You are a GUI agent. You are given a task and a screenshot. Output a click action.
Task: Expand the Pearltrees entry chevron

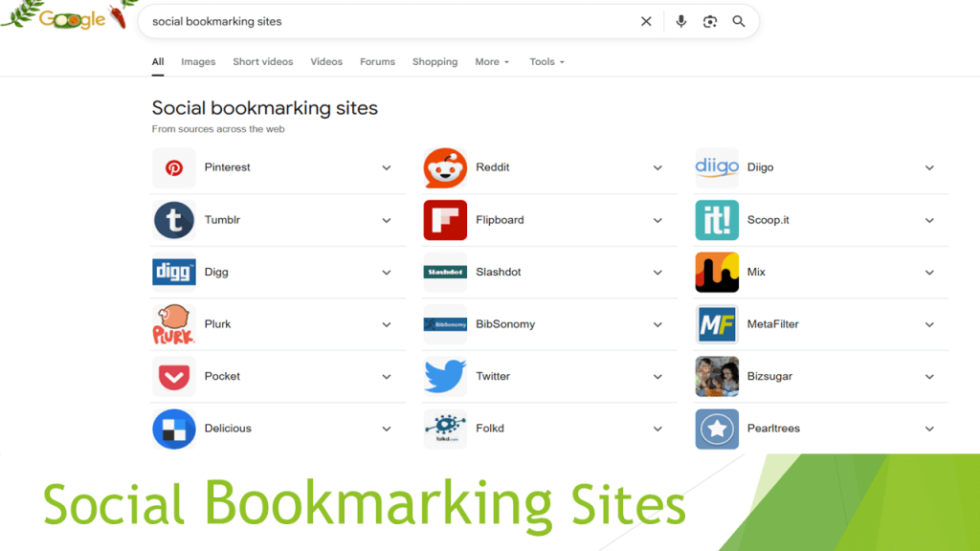[x=929, y=430]
